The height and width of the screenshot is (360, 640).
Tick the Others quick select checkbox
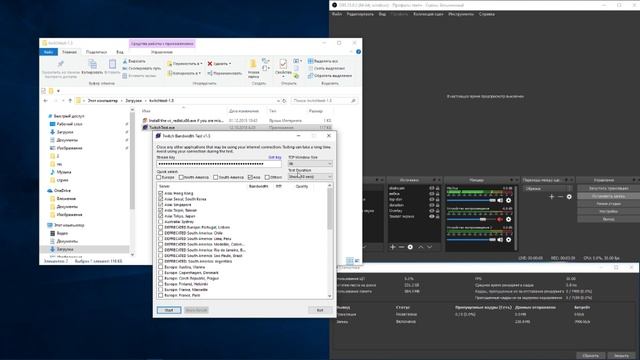pyautogui.click(x=267, y=177)
